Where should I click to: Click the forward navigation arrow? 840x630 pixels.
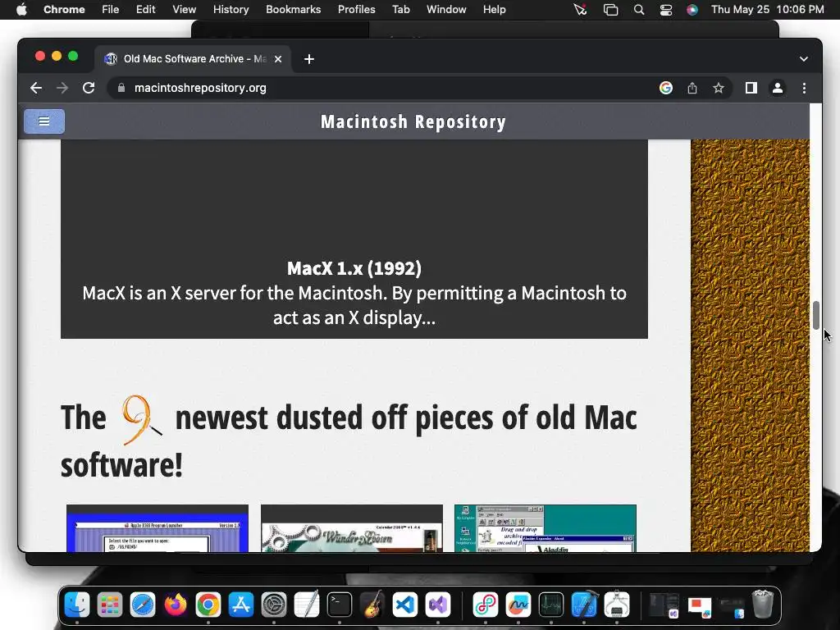pyautogui.click(x=62, y=88)
